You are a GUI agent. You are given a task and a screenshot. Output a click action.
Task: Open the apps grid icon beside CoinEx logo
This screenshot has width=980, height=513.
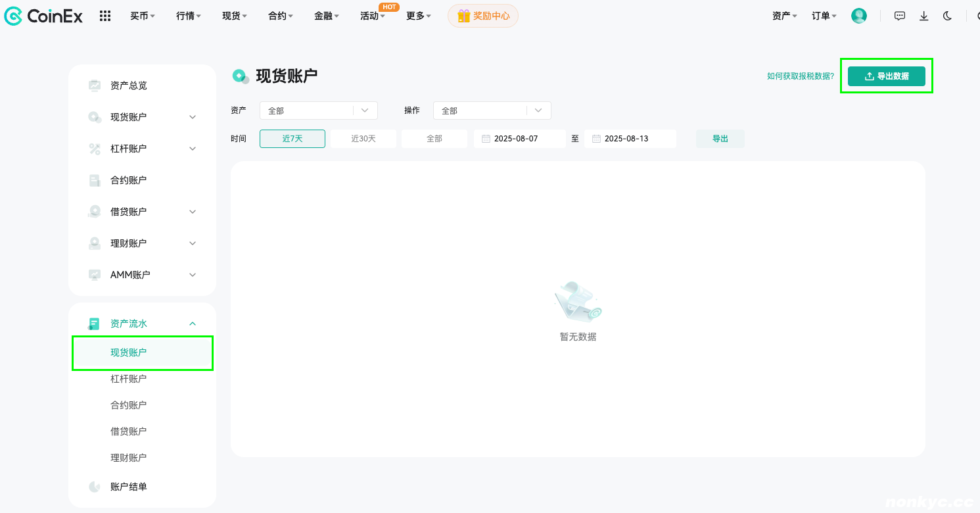coord(105,16)
